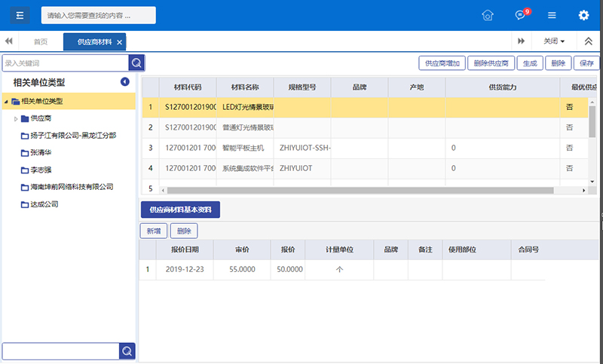603x364 pixels.
Task: Click the list menu icon in header
Action: click(x=552, y=15)
